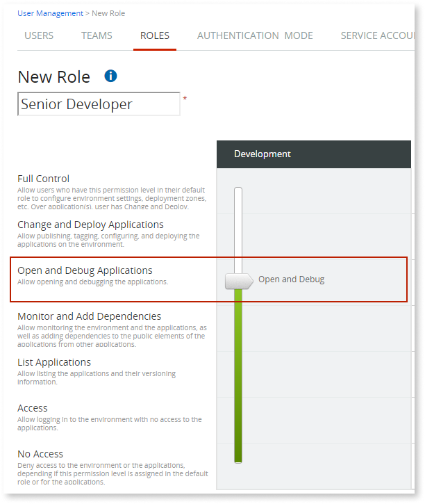
Task: Click the blue info icon beside New Role
Action: (x=110, y=76)
